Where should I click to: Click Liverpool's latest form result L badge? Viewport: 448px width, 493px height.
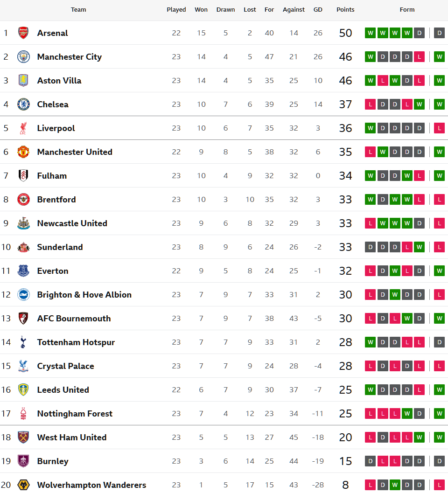439,128
